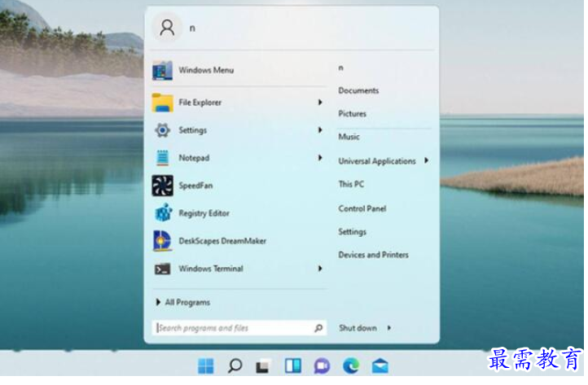588x385 pixels.
Task: Open File Explorer folder icon
Action: 162,103
